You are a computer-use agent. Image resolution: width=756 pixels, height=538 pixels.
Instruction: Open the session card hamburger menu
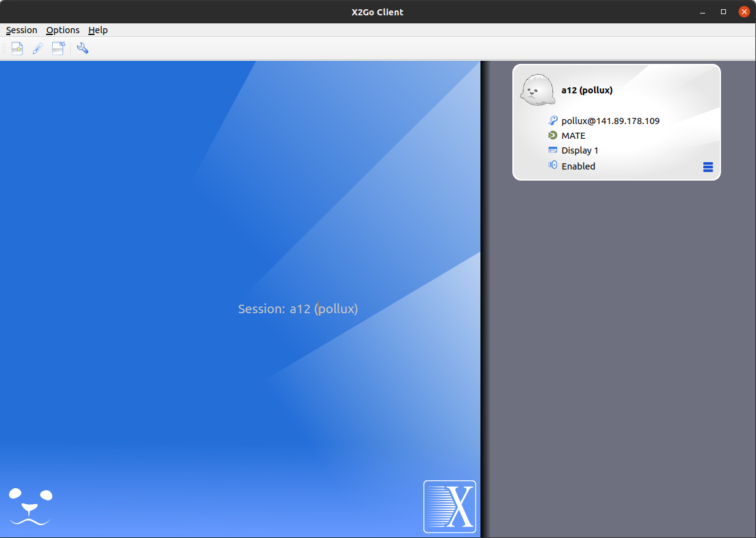(x=708, y=167)
